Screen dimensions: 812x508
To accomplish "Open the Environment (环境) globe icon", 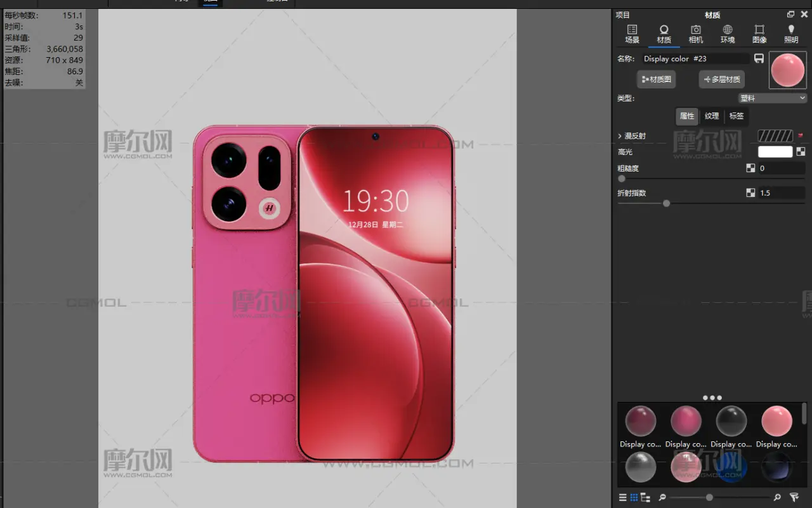I will 728,34.
